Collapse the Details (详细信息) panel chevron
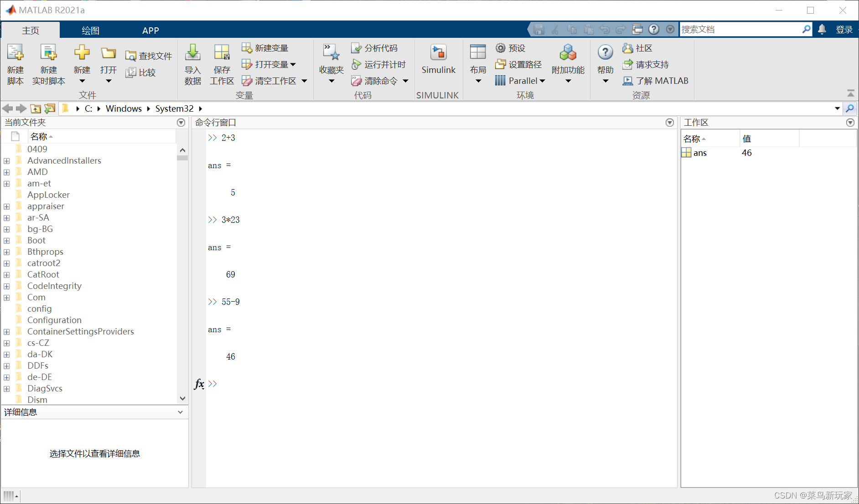The width and height of the screenshot is (859, 504). coord(180,412)
